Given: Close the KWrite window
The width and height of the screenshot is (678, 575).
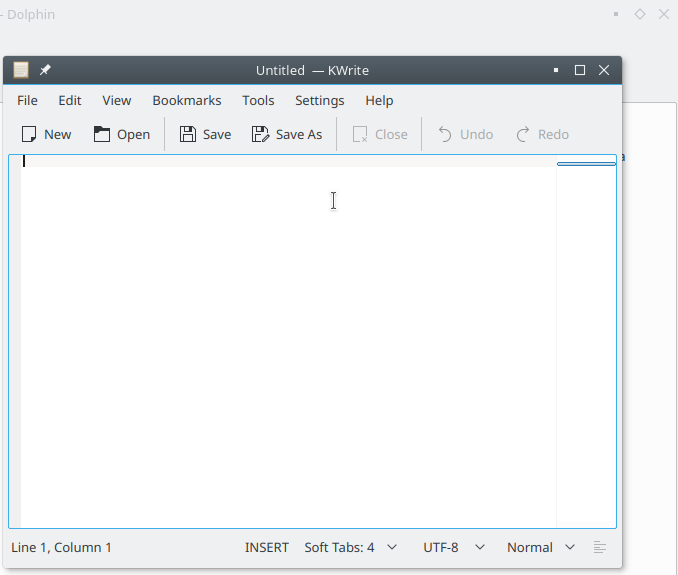Looking at the screenshot, I should point(604,70).
